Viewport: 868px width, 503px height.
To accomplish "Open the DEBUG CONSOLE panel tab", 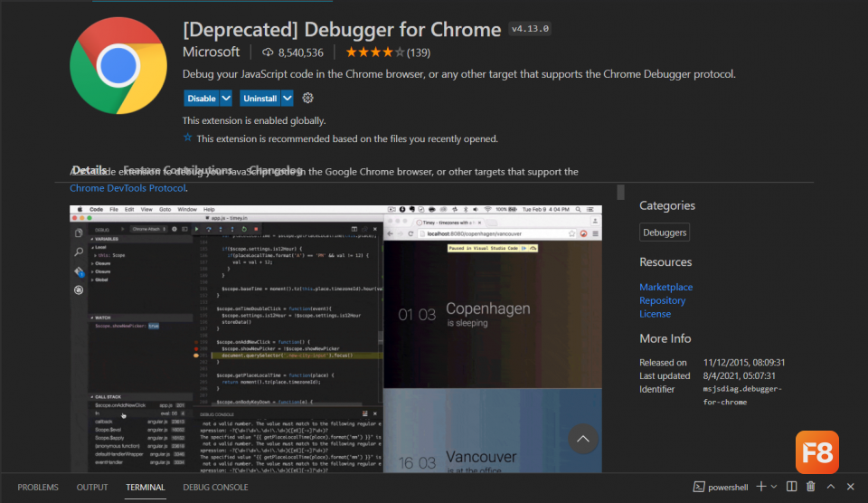I will (x=215, y=487).
